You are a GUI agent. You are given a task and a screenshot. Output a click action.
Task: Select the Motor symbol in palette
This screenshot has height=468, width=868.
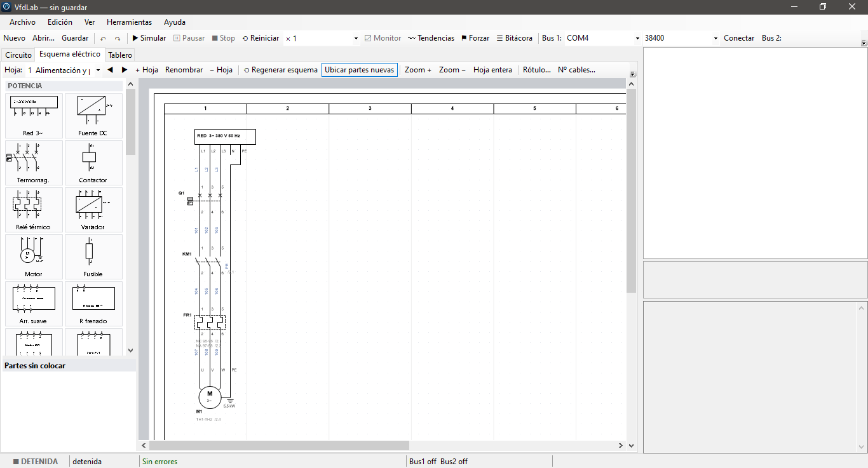(34, 257)
